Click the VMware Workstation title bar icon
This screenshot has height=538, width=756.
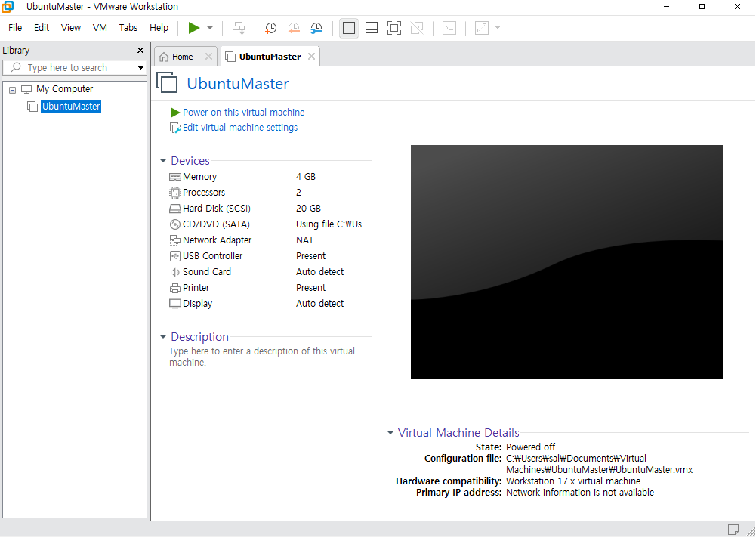[x=8, y=7]
